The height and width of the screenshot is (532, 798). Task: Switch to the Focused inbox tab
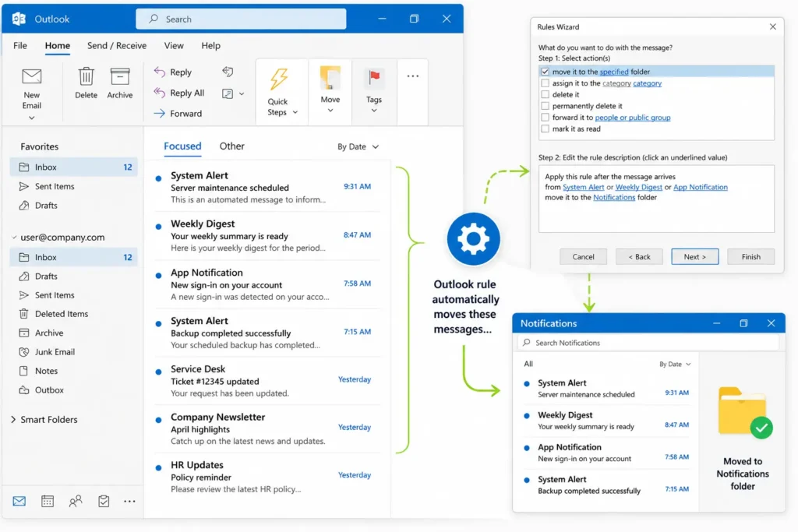click(x=182, y=146)
